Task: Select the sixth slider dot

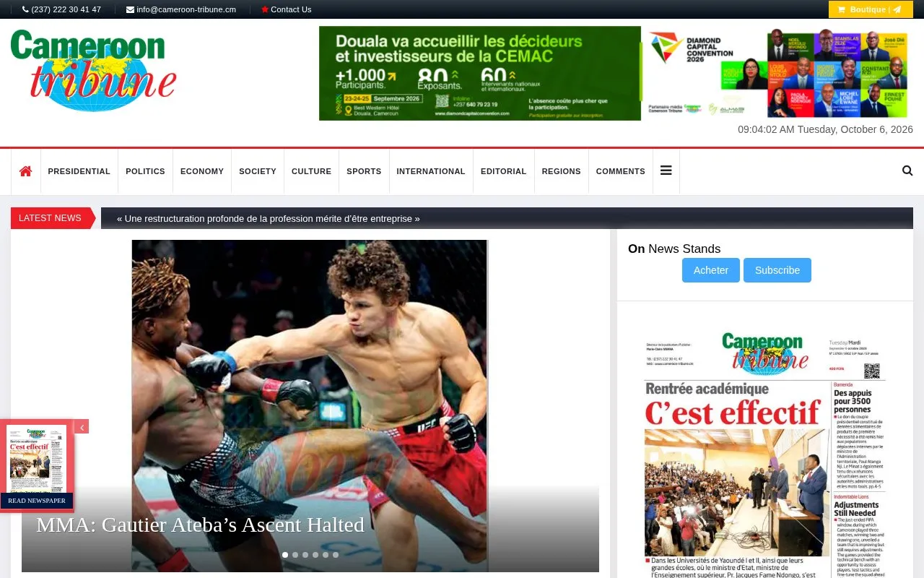Action: (336, 555)
